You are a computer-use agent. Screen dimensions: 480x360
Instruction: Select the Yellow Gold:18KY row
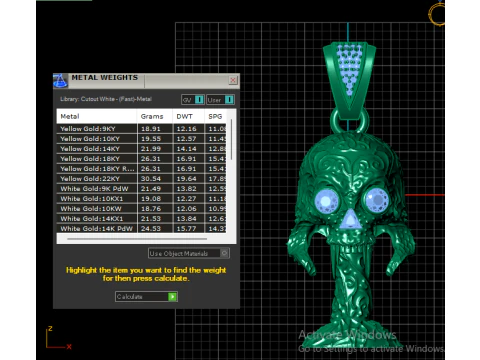(x=142, y=159)
